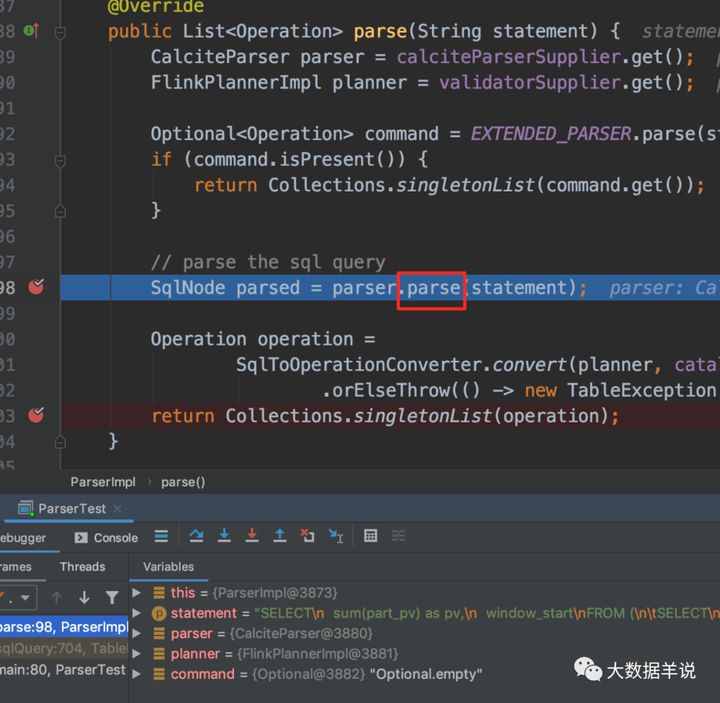Click the 'Operation operation =' declaration
720x703 pixels.
coord(263,339)
